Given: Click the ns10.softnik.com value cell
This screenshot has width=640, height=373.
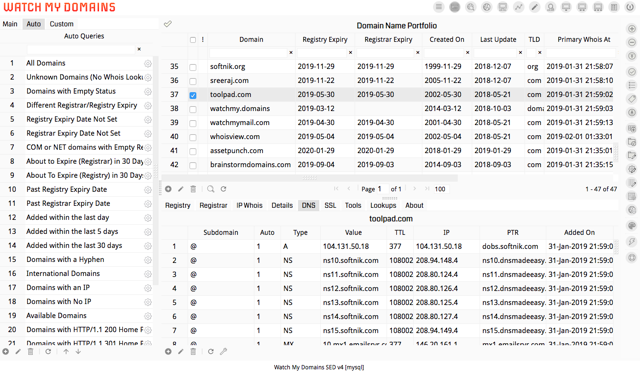Looking at the screenshot, I should (x=353, y=260).
